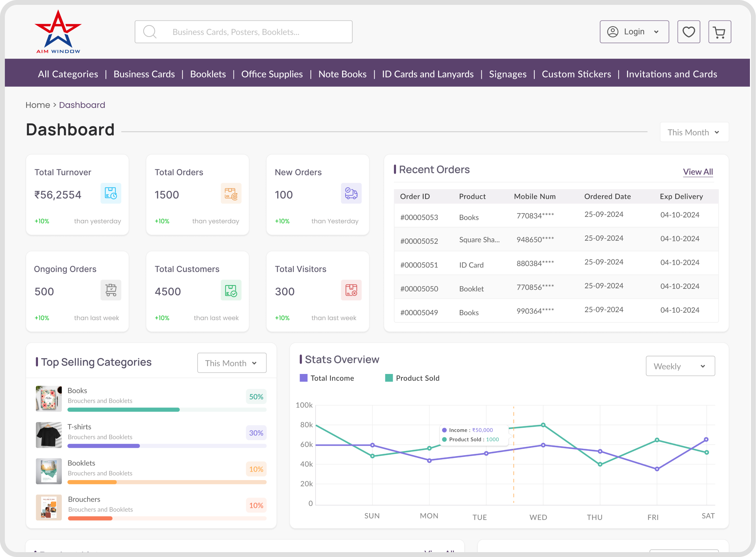
Task: Click the wishlist heart icon
Action: [688, 32]
